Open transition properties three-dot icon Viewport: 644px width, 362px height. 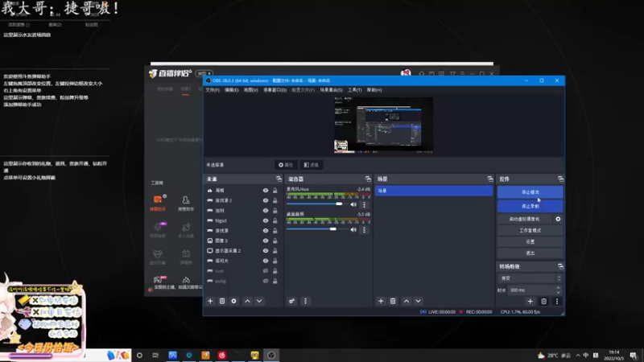[x=557, y=301]
